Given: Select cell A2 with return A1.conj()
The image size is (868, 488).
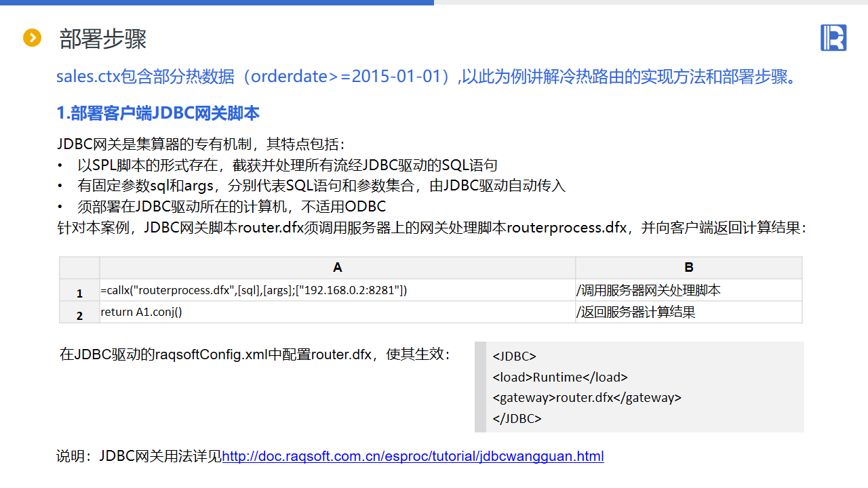Looking at the screenshot, I should click(338, 312).
